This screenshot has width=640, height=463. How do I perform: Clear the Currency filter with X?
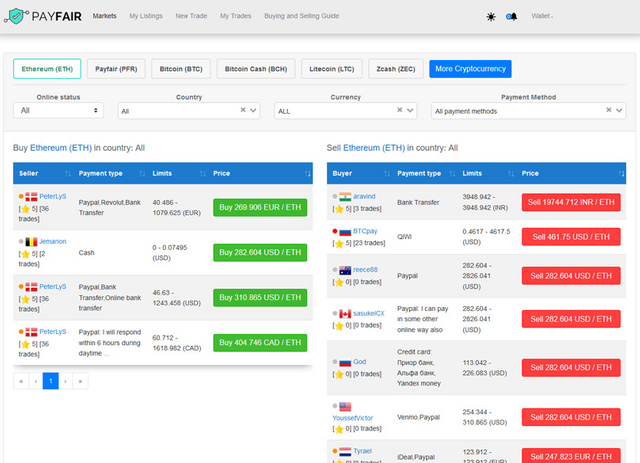(x=400, y=110)
